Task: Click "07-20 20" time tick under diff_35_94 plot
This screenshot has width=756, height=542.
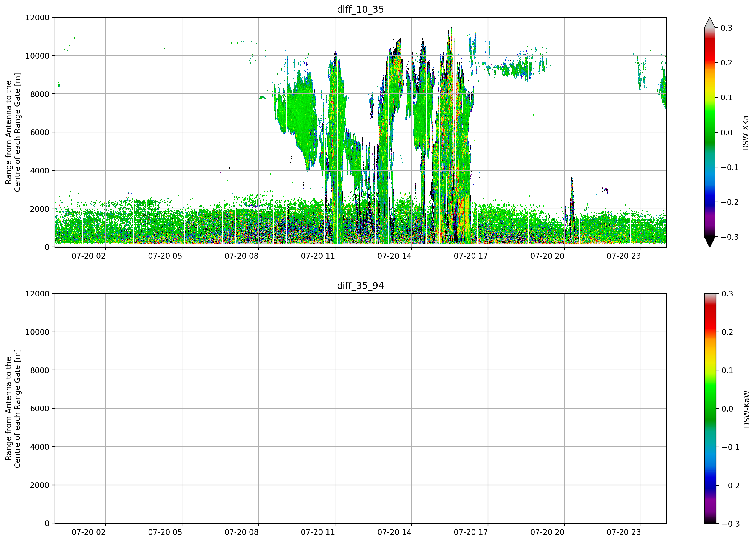Action: click(x=547, y=532)
